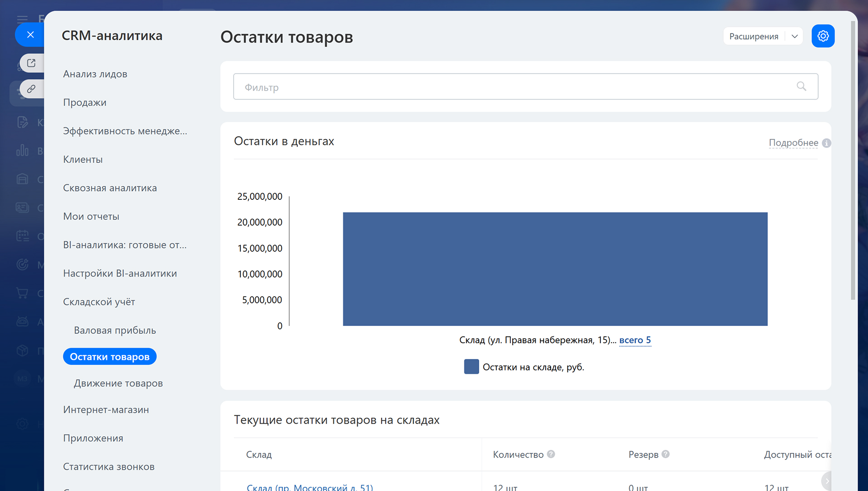Click shopping cart icon in background sidebar

point(22,293)
